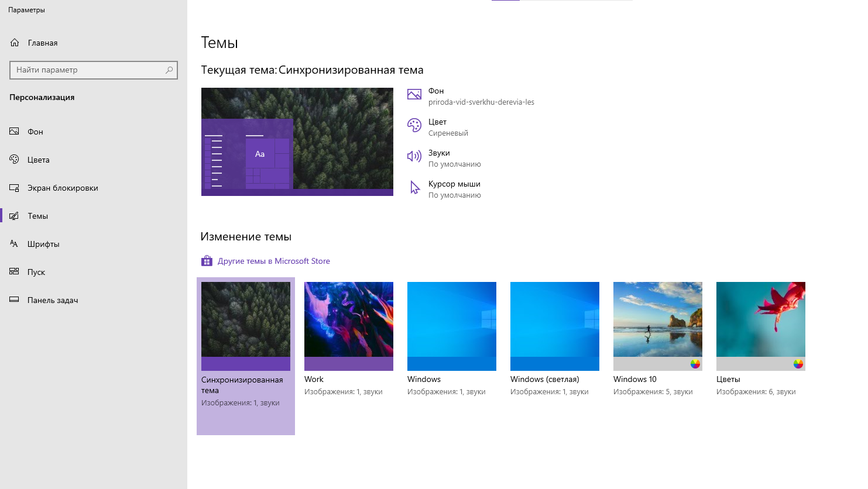Click the search magnifier icon in the search box
Viewport: 868px width, 489px height.
169,70
